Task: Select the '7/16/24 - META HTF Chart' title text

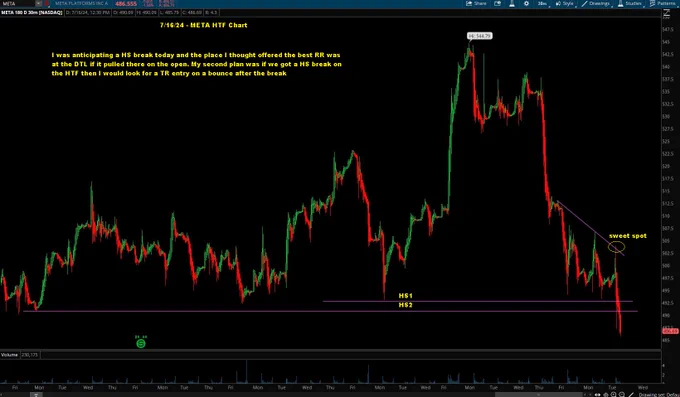Action: (x=203, y=25)
